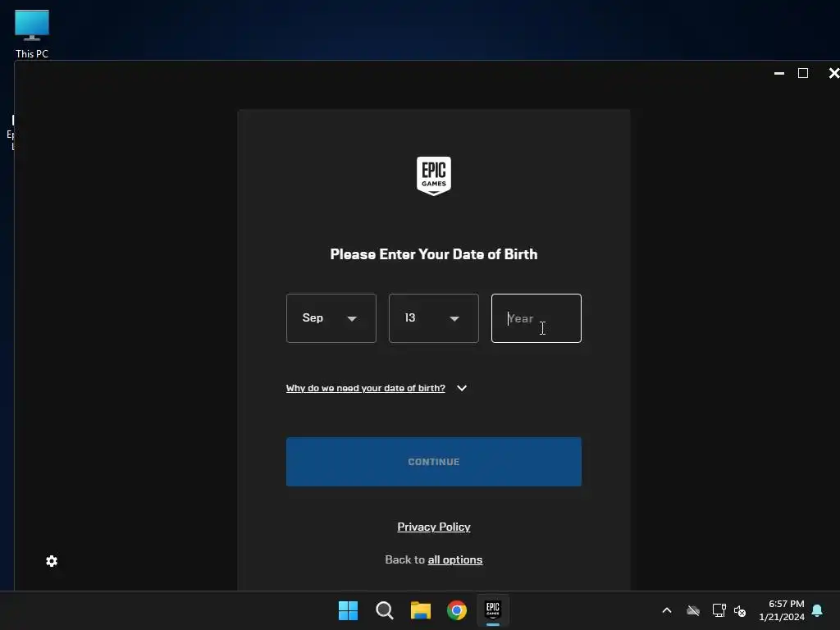
Task: Open the notifications bell icon
Action: tap(817, 610)
